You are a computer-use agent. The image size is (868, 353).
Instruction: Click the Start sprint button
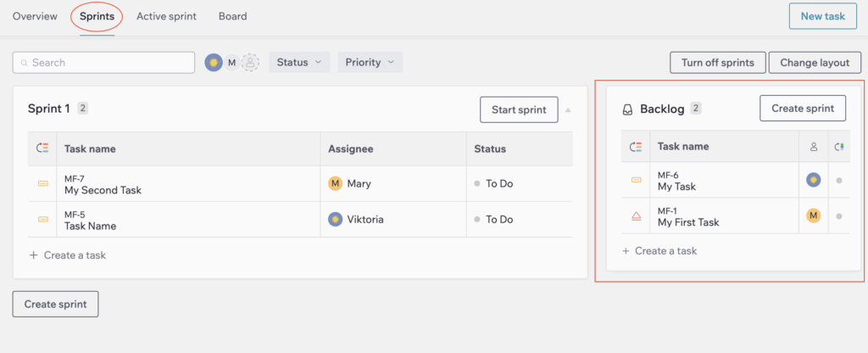(x=519, y=109)
